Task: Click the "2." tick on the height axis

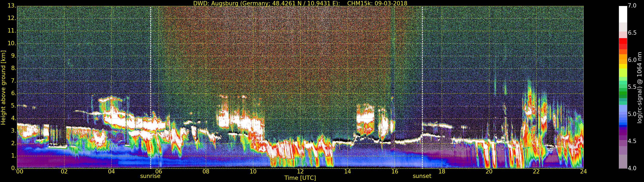Action: (x=14, y=143)
